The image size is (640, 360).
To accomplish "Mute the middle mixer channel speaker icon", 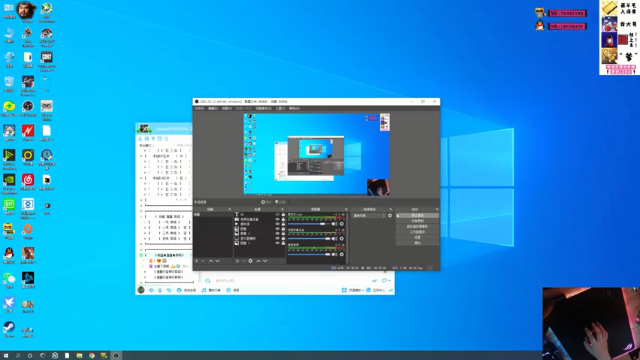I will tap(334, 238).
